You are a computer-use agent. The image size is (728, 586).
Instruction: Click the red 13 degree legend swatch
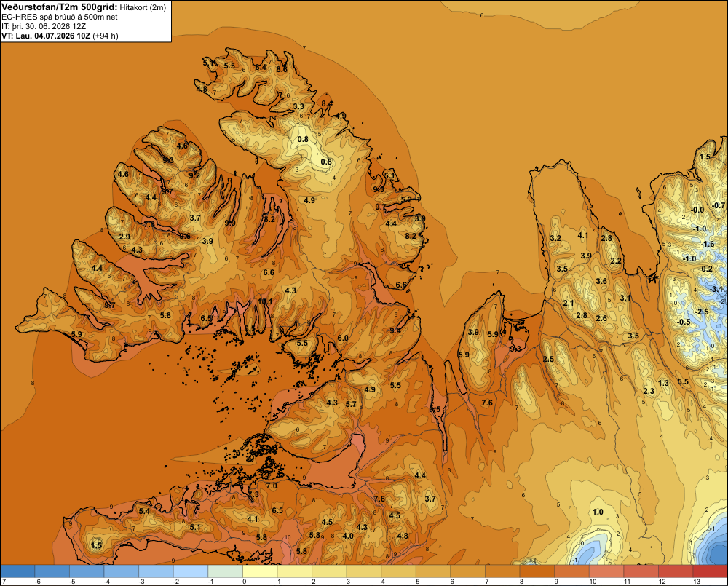point(710,571)
